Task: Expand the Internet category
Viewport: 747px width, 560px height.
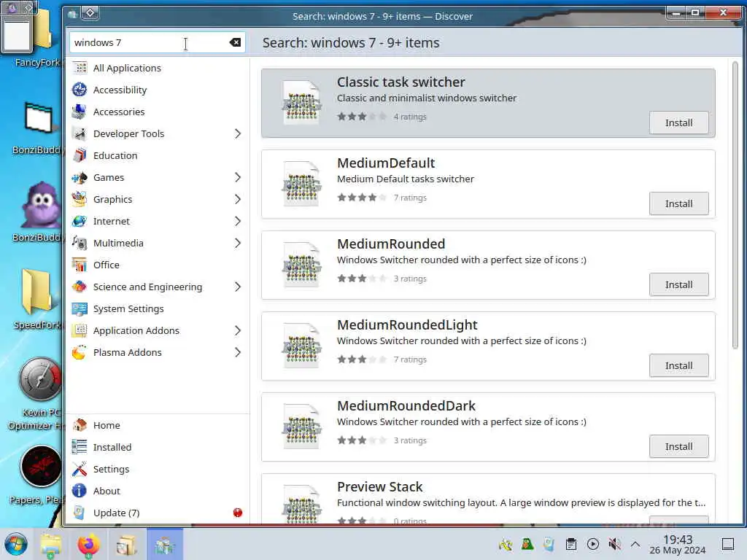Action: click(238, 222)
